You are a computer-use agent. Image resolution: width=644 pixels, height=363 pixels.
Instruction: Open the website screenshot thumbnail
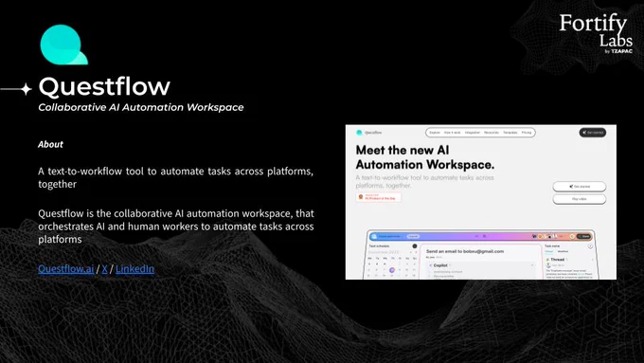(480, 202)
